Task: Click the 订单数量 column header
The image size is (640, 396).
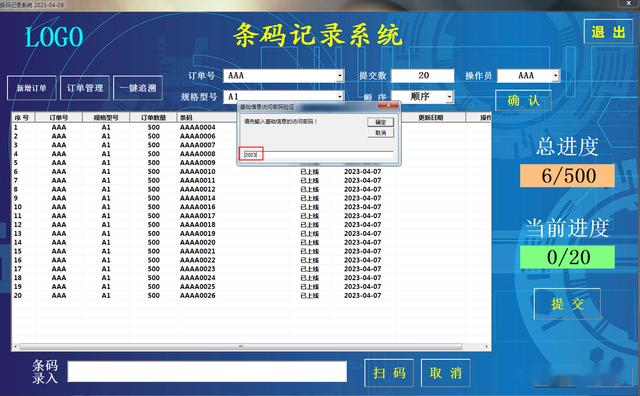Action: tap(153, 118)
